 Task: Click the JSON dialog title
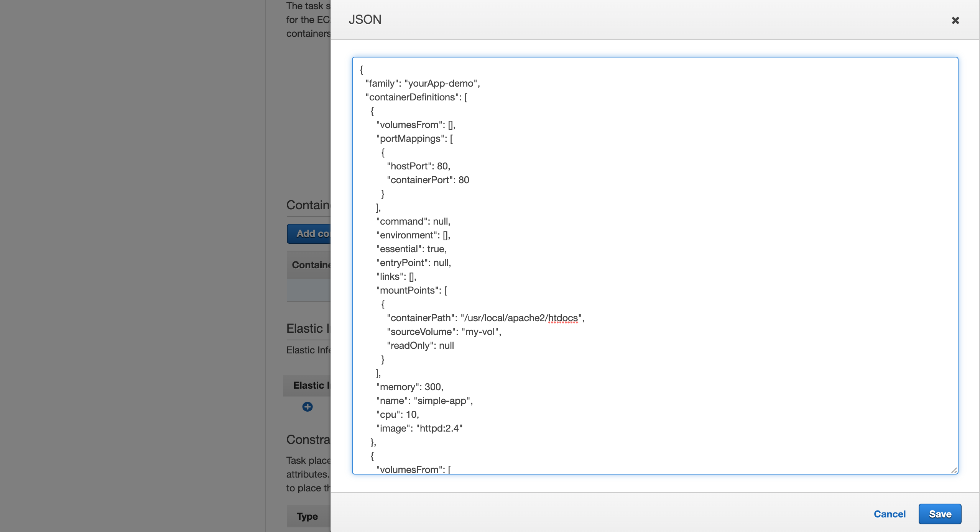tap(365, 20)
